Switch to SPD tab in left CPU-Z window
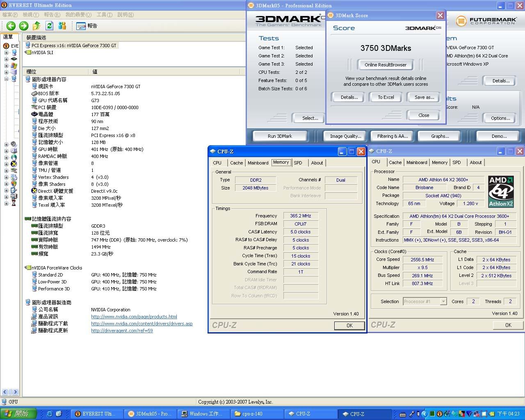The height and width of the screenshot is (420, 525). [298, 163]
